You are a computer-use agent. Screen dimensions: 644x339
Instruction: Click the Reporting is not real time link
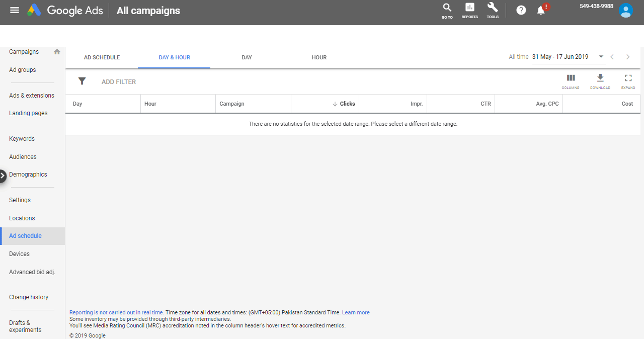(x=116, y=312)
